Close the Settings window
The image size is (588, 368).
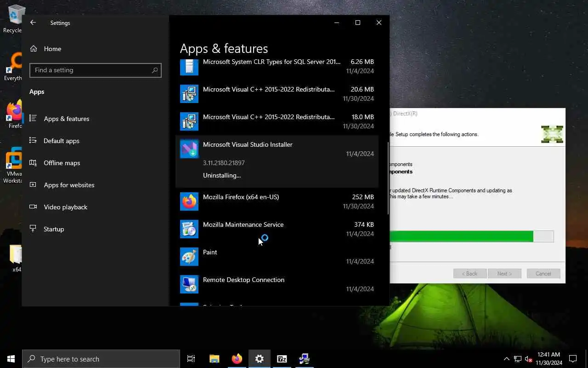coord(379,23)
